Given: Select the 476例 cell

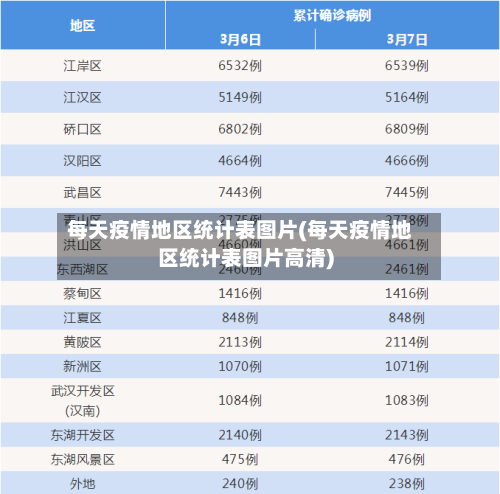Looking at the screenshot, I should click(x=407, y=459).
